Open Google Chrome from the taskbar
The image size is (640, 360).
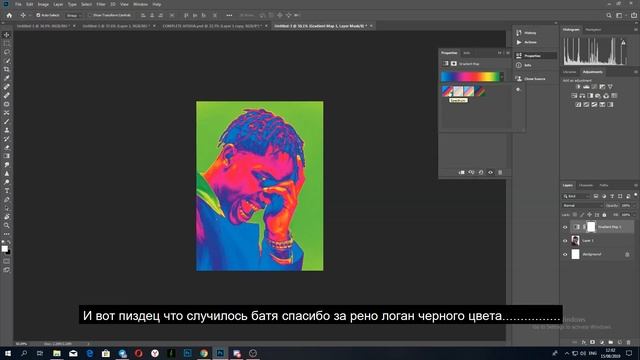[x=204, y=353]
